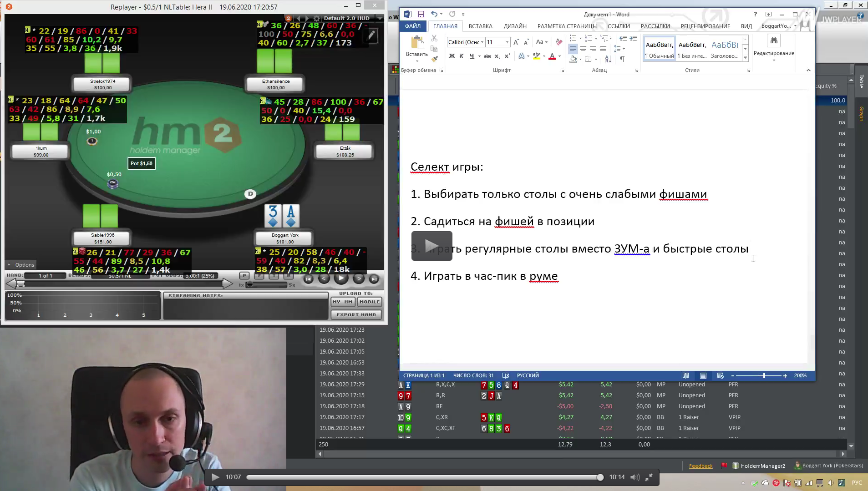Switch to the ССЫЛКИ tab

619,26
